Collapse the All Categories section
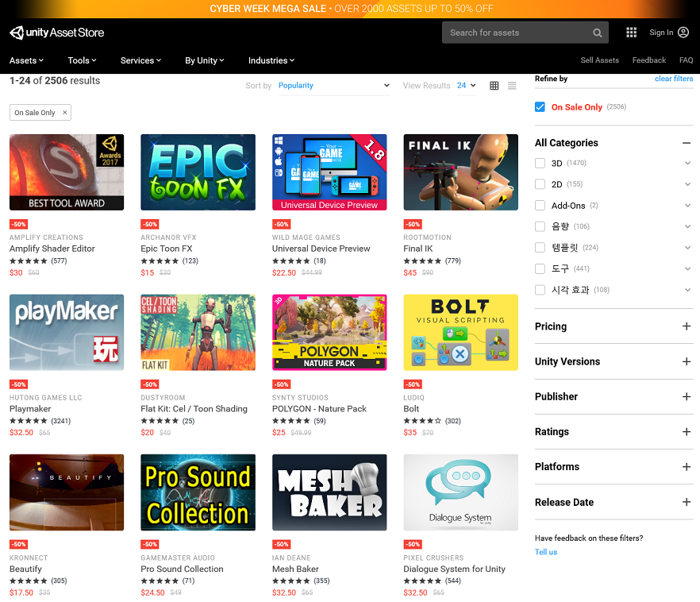700x602 pixels. point(687,143)
